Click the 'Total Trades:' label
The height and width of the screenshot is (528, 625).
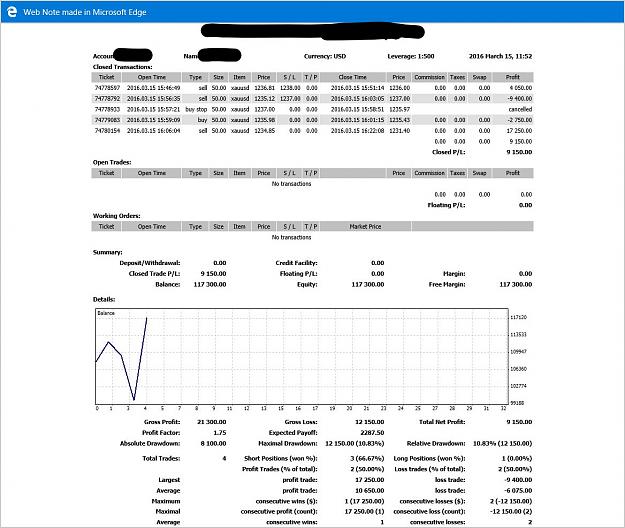[x=161, y=459]
